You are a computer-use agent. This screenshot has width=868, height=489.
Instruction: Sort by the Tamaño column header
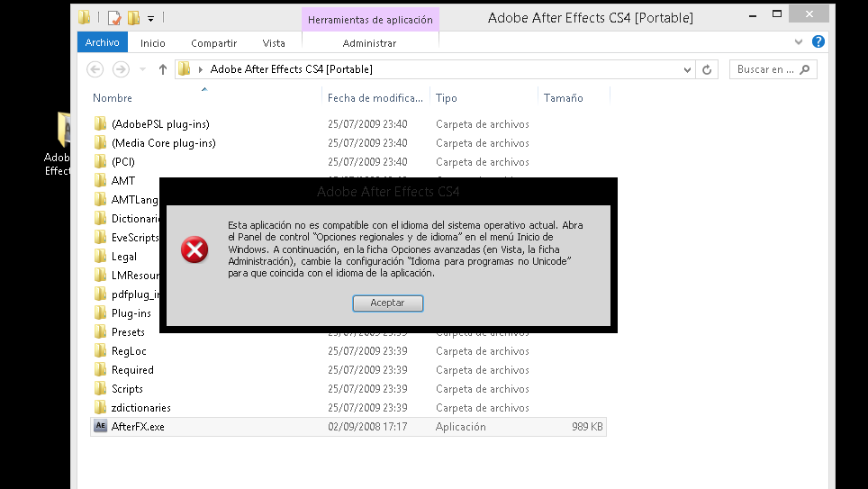(563, 98)
